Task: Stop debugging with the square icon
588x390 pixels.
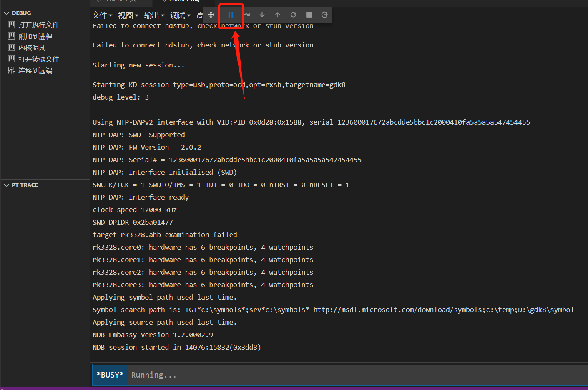Action: pyautogui.click(x=309, y=15)
